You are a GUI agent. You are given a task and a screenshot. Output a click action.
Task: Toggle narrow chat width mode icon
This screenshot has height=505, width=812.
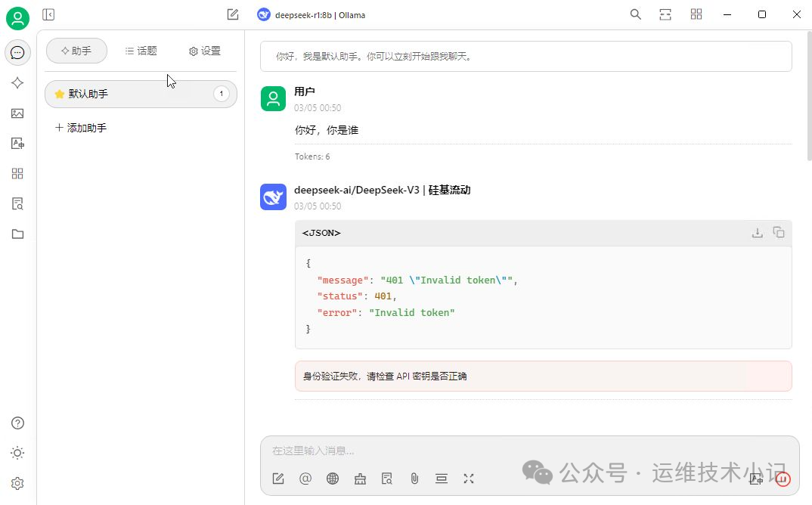[x=665, y=14]
